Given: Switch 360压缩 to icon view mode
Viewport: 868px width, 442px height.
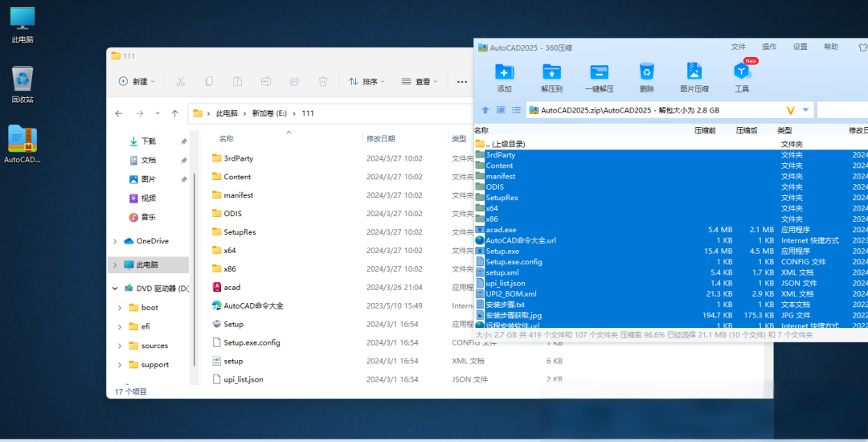Looking at the screenshot, I should (x=501, y=110).
